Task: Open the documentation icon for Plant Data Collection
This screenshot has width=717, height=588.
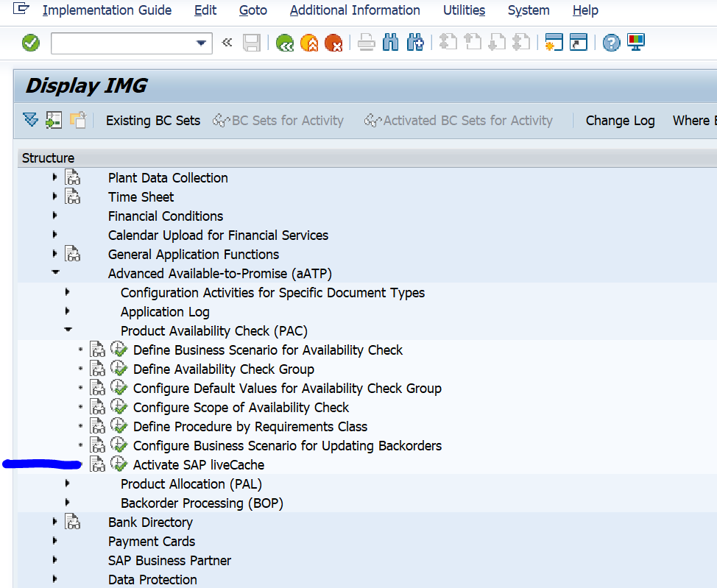Action: [73, 177]
